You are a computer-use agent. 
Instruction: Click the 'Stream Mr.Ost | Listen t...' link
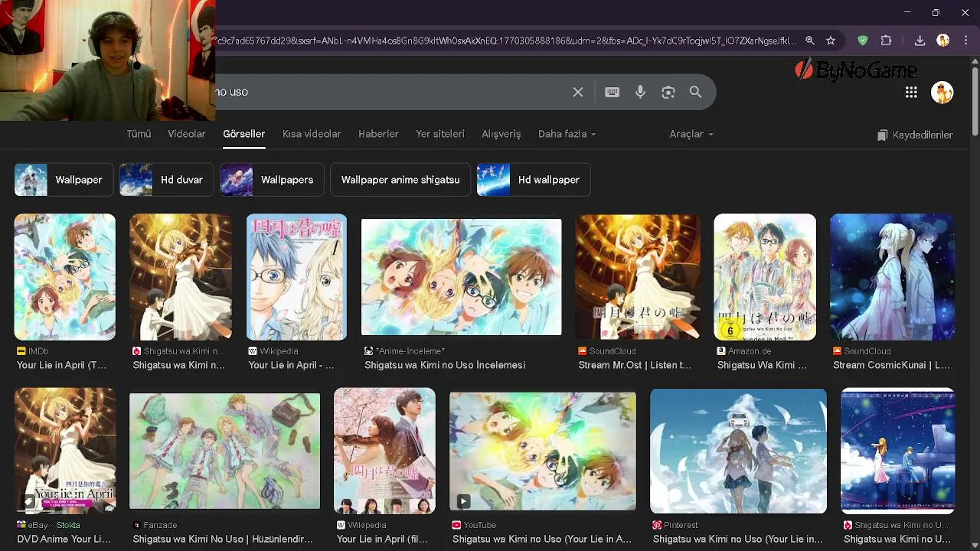(635, 365)
